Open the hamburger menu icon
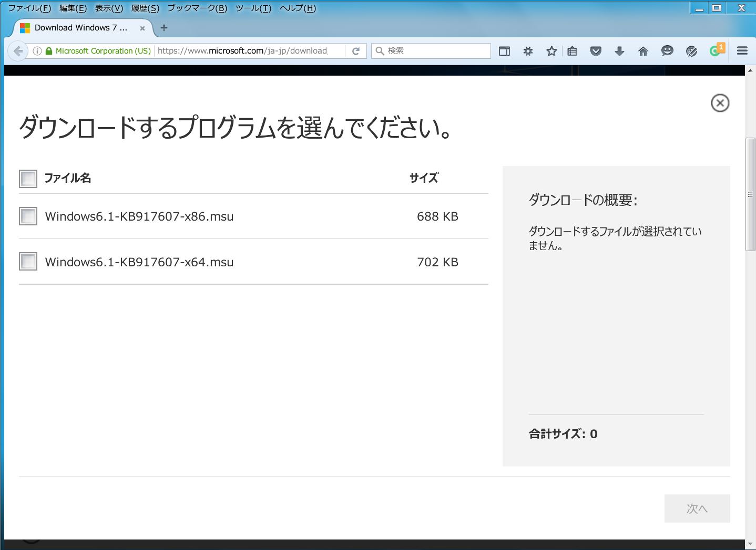756x550 pixels. (742, 51)
